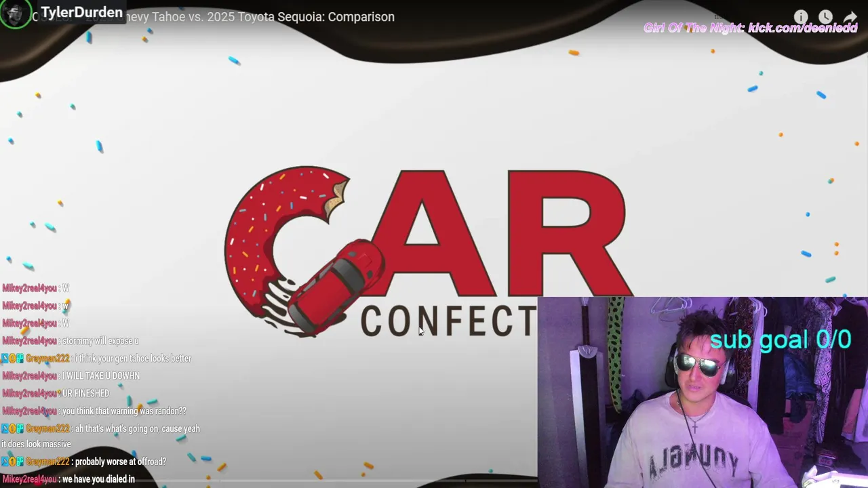Click badge icons beside Grayman222's offroad message
868x488 pixels.
click(x=13, y=462)
